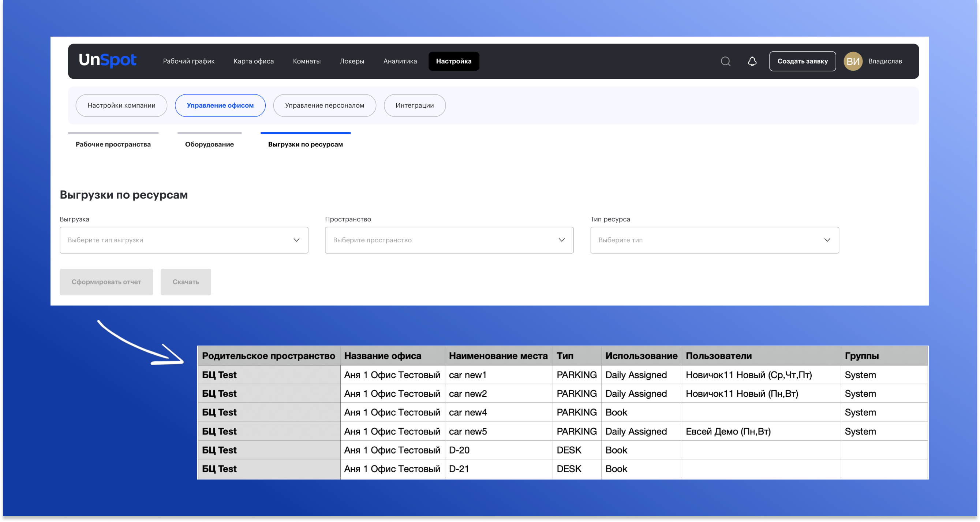980x522 pixels.
Task: Click Аня 1 Офис Тестовый in D-20 row
Action: tap(392, 450)
